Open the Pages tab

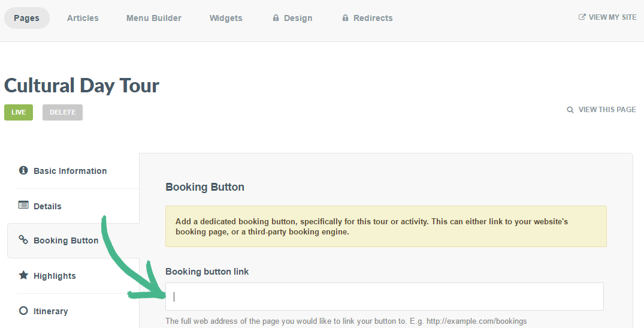pos(26,18)
